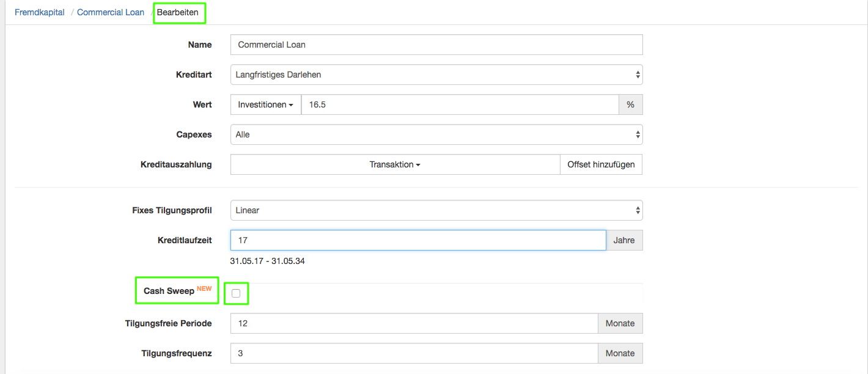
Task: Click the Offset hinzufügen button
Action: coord(601,164)
